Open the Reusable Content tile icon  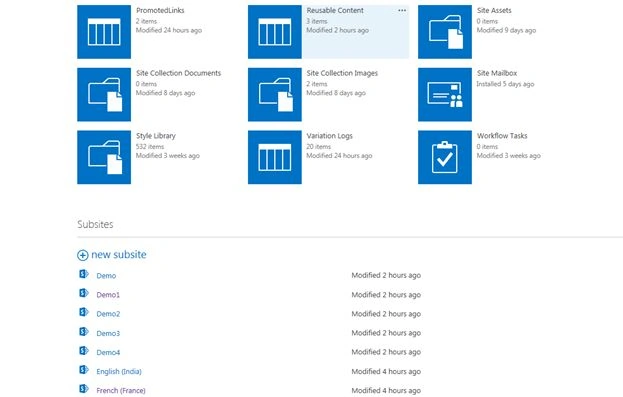[x=275, y=32]
